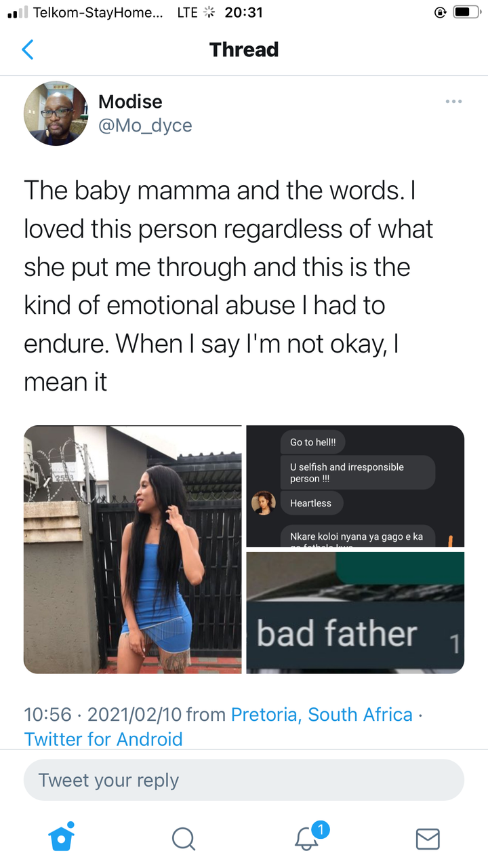
Task: Tap the cellular signal bars icon
Action: click(x=18, y=12)
